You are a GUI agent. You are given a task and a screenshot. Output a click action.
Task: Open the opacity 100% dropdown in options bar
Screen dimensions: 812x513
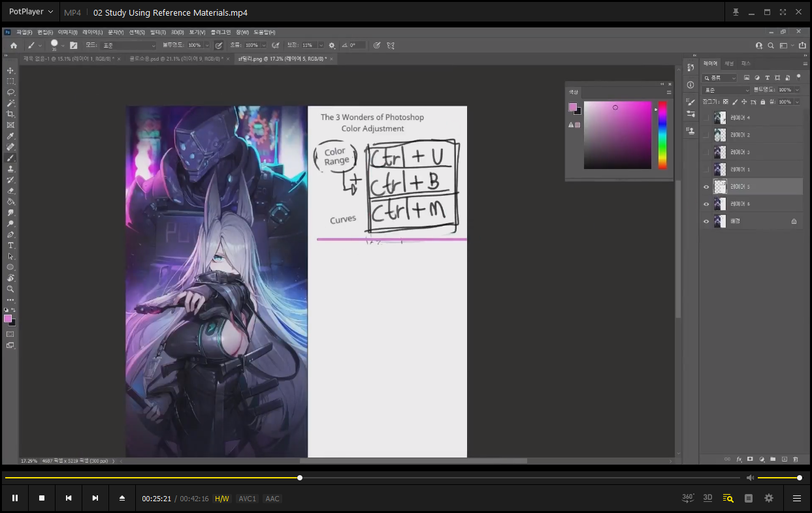pos(206,45)
